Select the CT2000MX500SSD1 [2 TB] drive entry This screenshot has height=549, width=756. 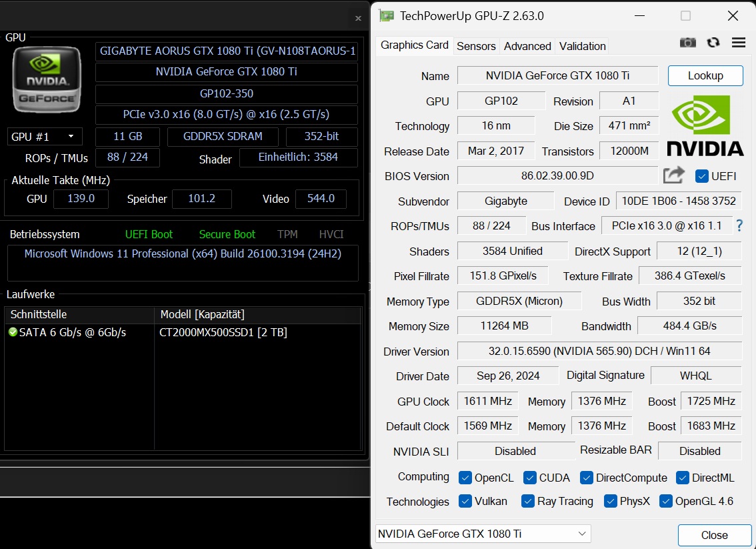[223, 332]
